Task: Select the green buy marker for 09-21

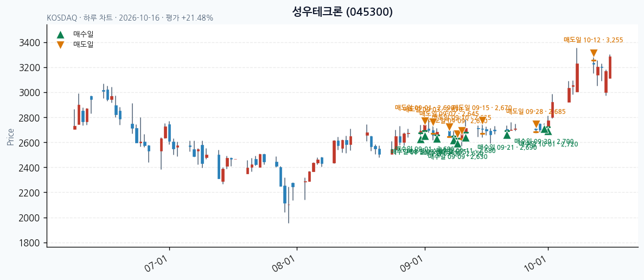Action: [507, 134]
